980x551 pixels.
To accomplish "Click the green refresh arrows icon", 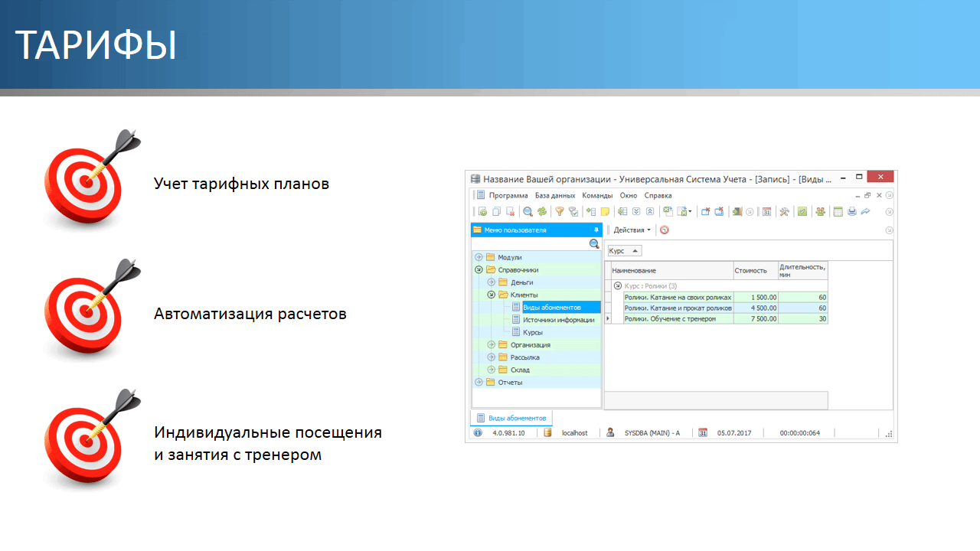I will coord(541,212).
